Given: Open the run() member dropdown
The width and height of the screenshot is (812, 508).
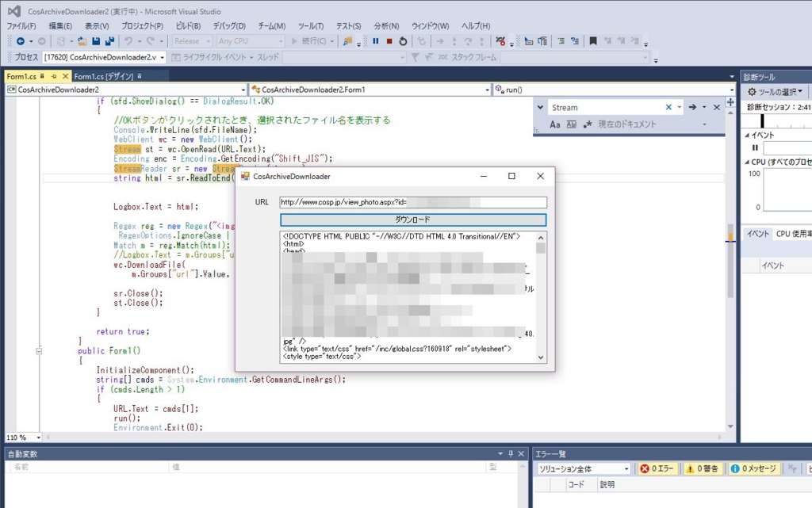Looking at the screenshot, I should pyautogui.click(x=614, y=90).
